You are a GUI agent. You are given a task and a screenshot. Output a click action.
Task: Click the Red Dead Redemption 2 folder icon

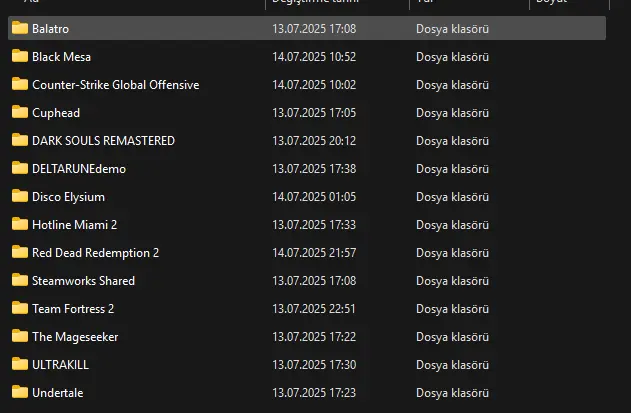[20, 252]
